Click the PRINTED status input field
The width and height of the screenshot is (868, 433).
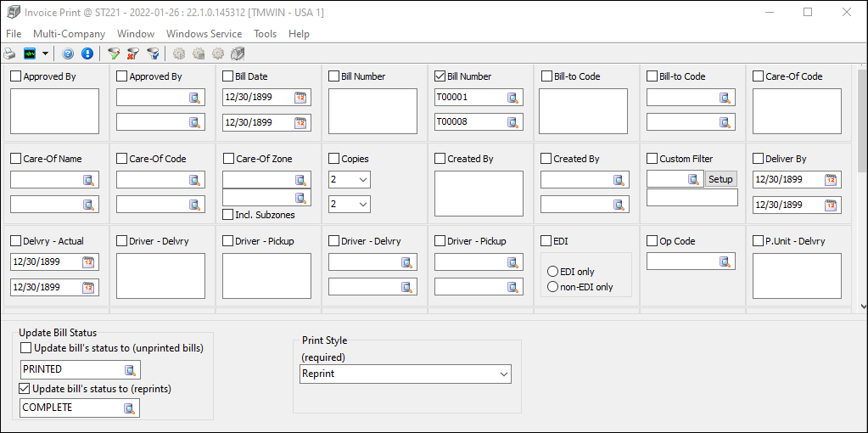click(71, 369)
